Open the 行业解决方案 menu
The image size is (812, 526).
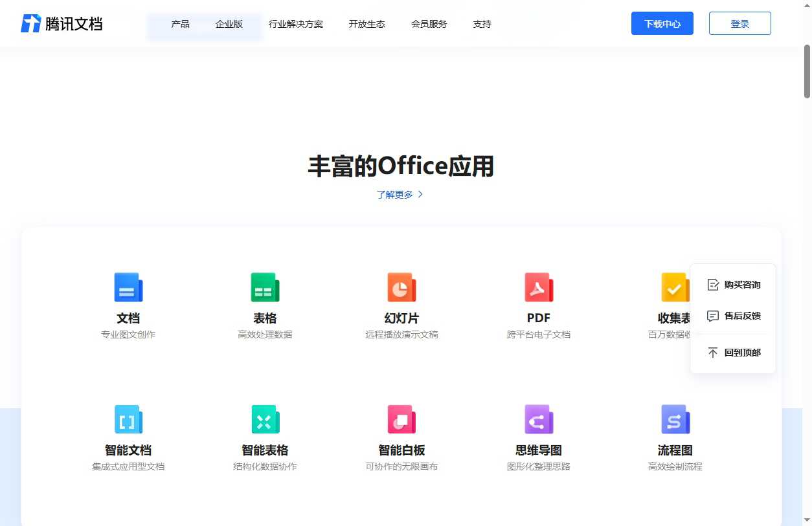(296, 24)
